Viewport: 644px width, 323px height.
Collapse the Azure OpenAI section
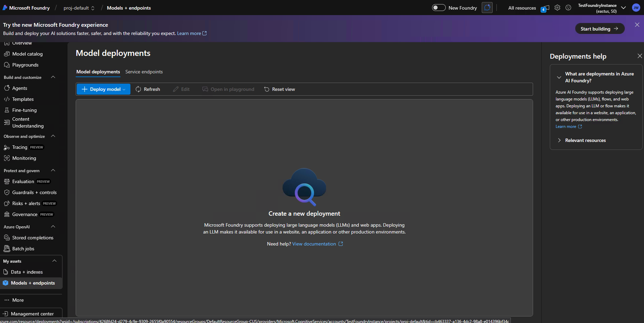(x=53, y=227)
